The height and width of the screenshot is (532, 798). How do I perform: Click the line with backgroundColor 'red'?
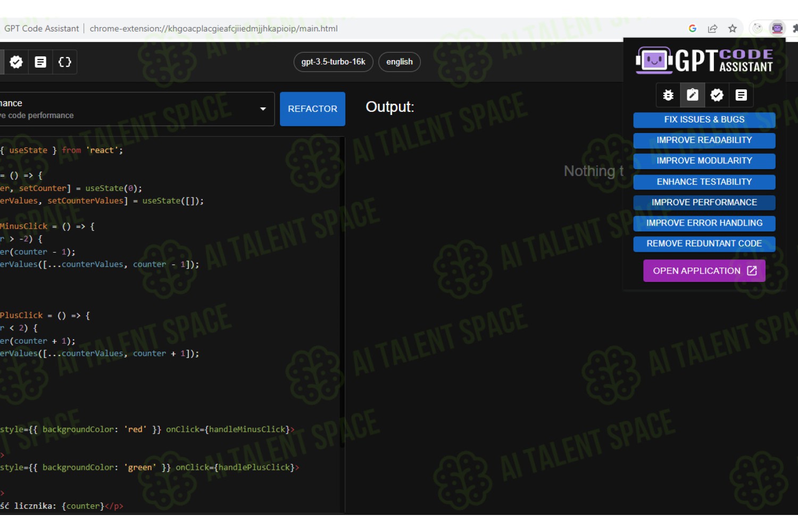tap(147, 429)
